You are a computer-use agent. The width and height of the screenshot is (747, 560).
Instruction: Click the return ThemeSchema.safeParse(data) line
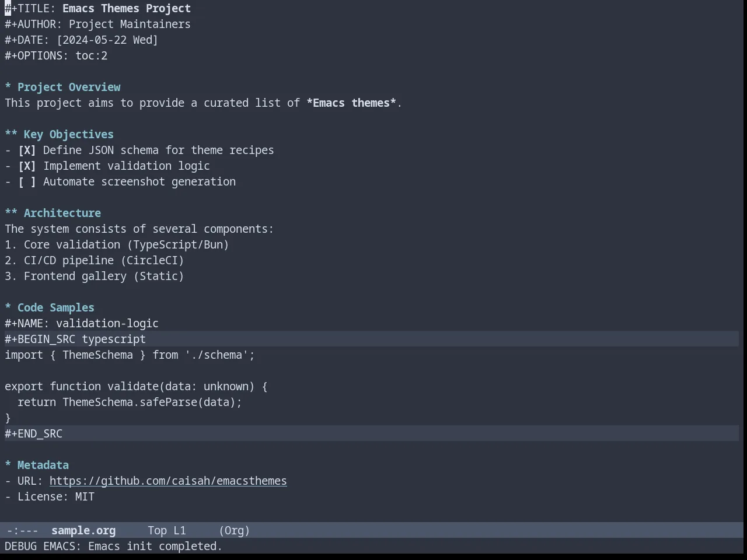(130, 402)
